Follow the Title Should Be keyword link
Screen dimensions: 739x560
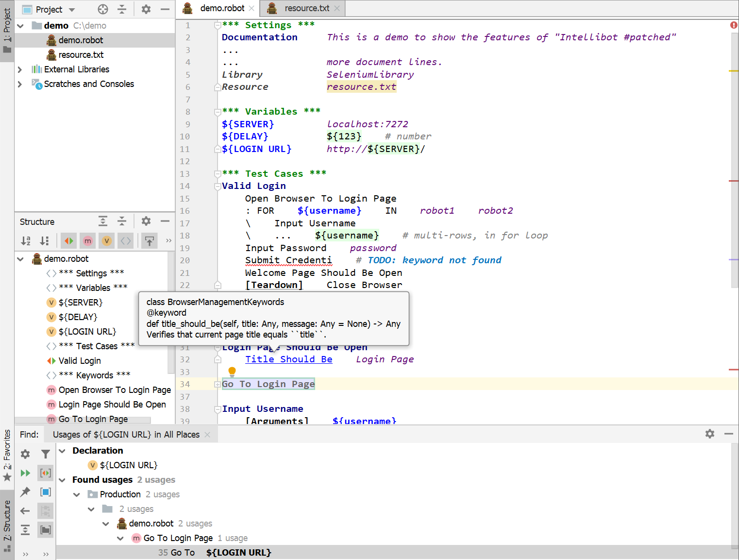pyautogui.click(x=288, y=359)
